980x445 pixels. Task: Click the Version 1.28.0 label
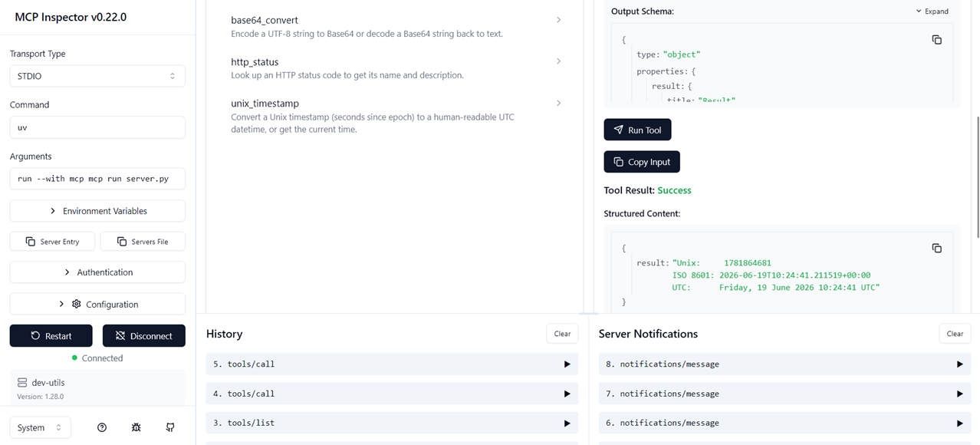coord(41,397)
